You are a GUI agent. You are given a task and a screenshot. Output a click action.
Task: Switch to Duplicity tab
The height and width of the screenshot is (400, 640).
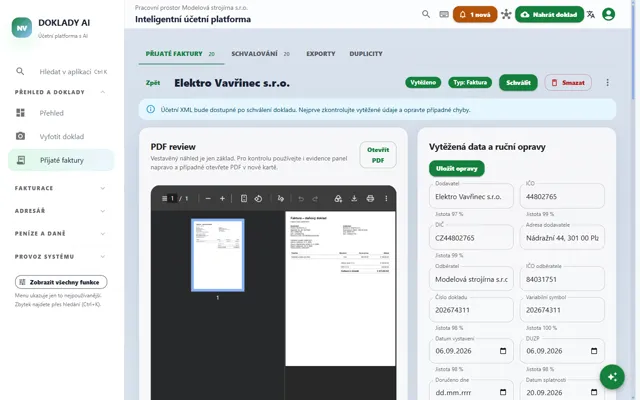click(366, 54)
